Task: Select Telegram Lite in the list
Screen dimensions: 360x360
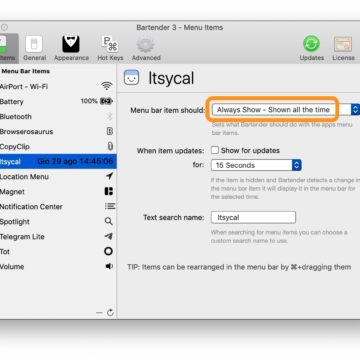Action: coord(58,237)
